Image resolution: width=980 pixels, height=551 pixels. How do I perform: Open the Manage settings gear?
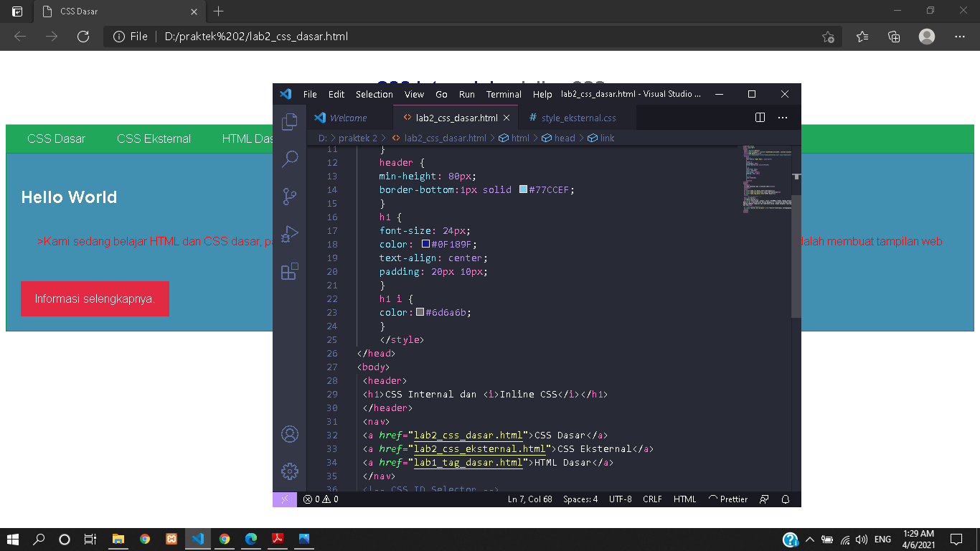289,471
